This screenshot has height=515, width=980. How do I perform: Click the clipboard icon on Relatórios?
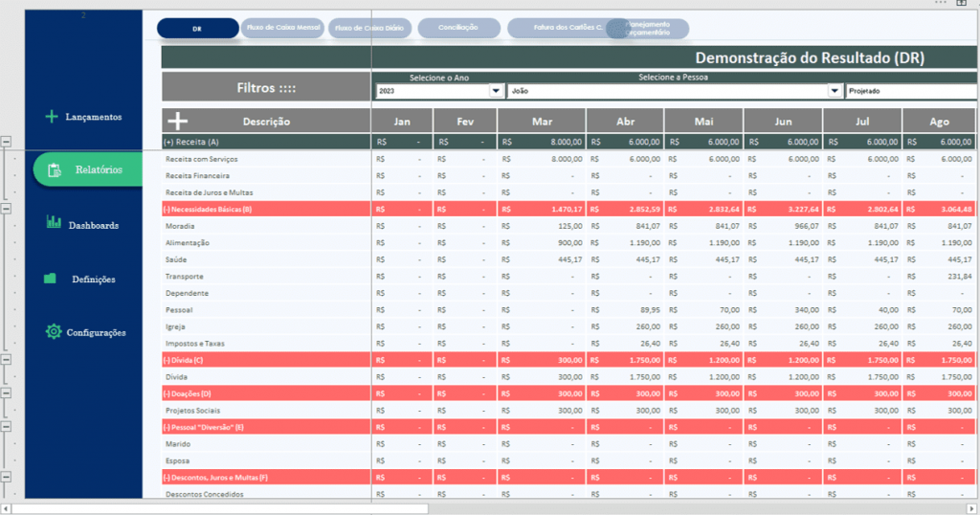55,169
